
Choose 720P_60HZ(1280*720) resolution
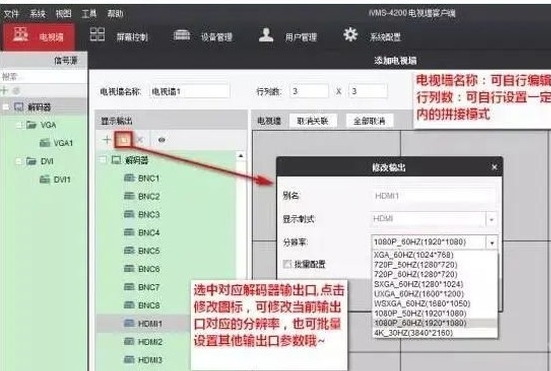(435, 274)
